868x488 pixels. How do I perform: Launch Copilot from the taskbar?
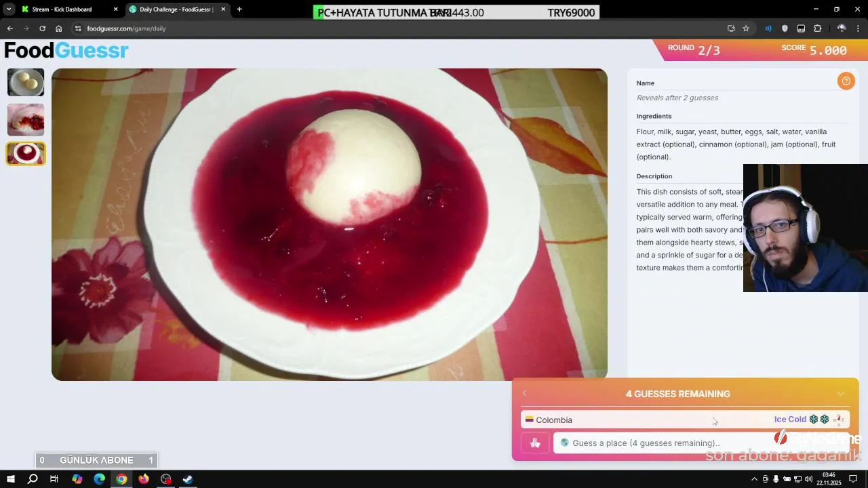click(77, 479)
